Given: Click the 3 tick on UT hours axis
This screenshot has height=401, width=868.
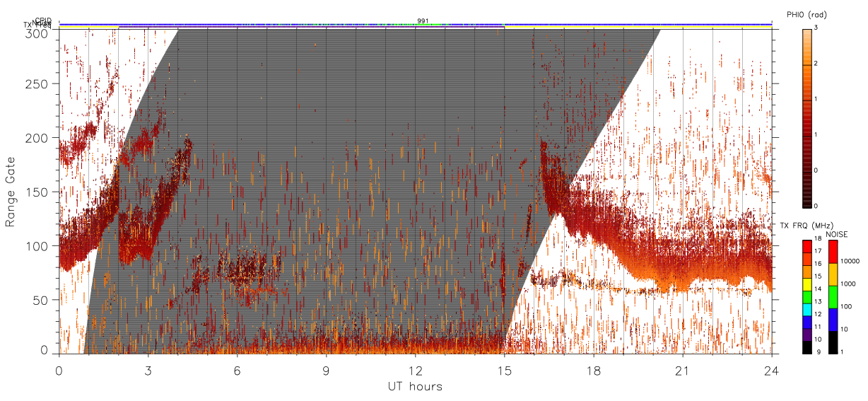Looking at the screenshot, I should click(148, 370).
